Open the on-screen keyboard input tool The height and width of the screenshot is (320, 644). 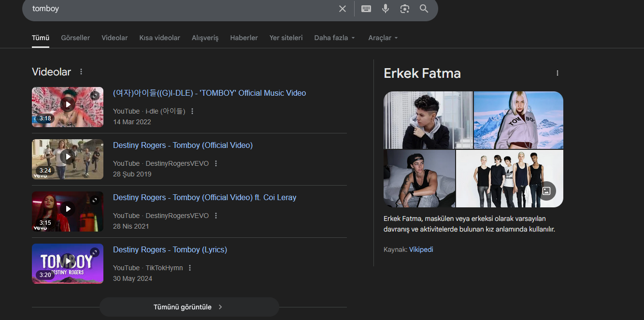366,9
